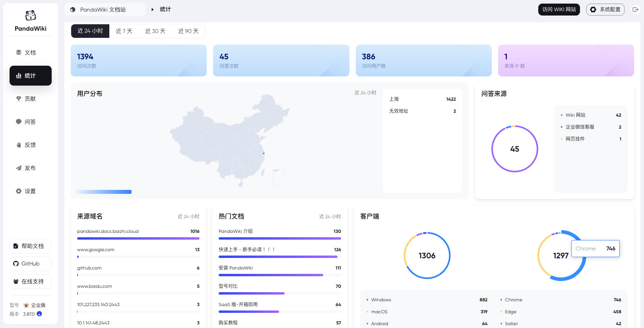This screenshot has width=644, height=328.
Task: Select the 近 24 小时 time range
Action: point(90,31)
